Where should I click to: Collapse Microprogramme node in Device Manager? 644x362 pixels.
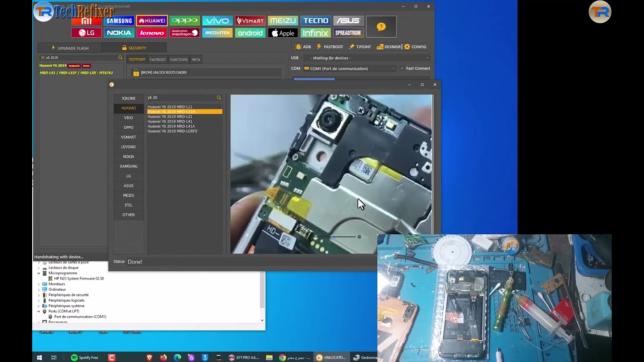tap(39, 273)
